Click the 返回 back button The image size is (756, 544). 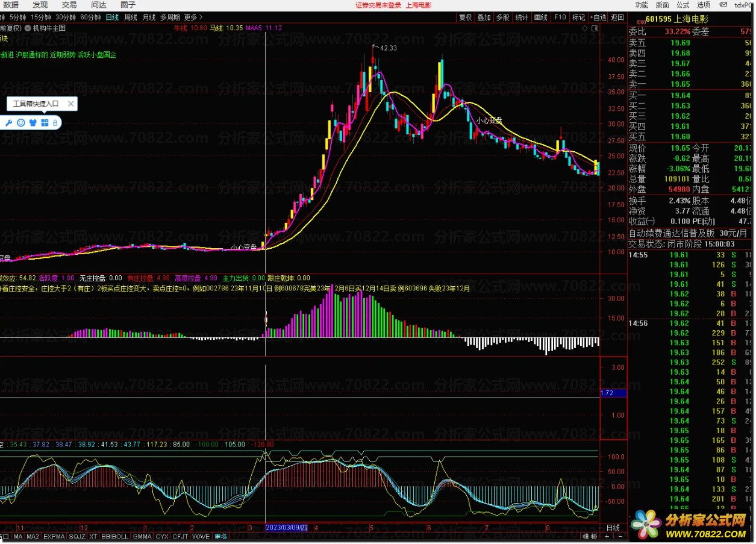617,17
